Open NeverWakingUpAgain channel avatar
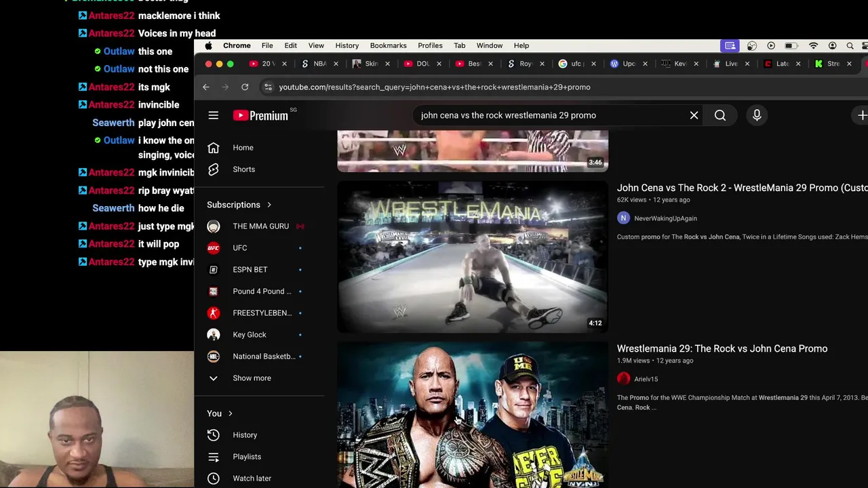 click(x=623, y=218)
